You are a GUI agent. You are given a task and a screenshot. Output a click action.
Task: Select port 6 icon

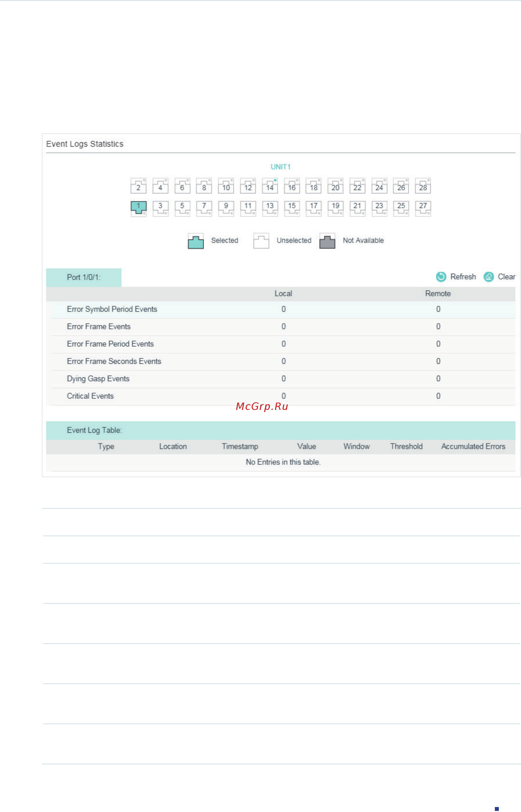(x=182, y=186)
